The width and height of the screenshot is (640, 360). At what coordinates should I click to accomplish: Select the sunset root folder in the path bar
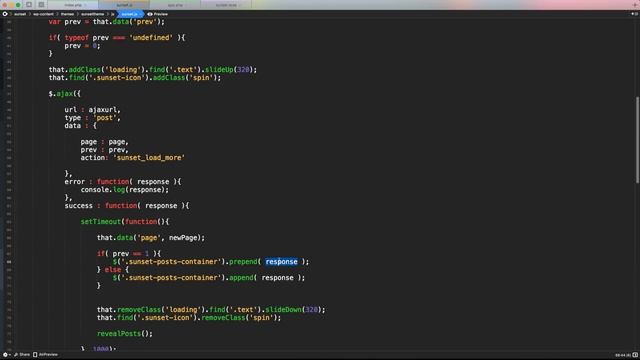tap(20, 14)
